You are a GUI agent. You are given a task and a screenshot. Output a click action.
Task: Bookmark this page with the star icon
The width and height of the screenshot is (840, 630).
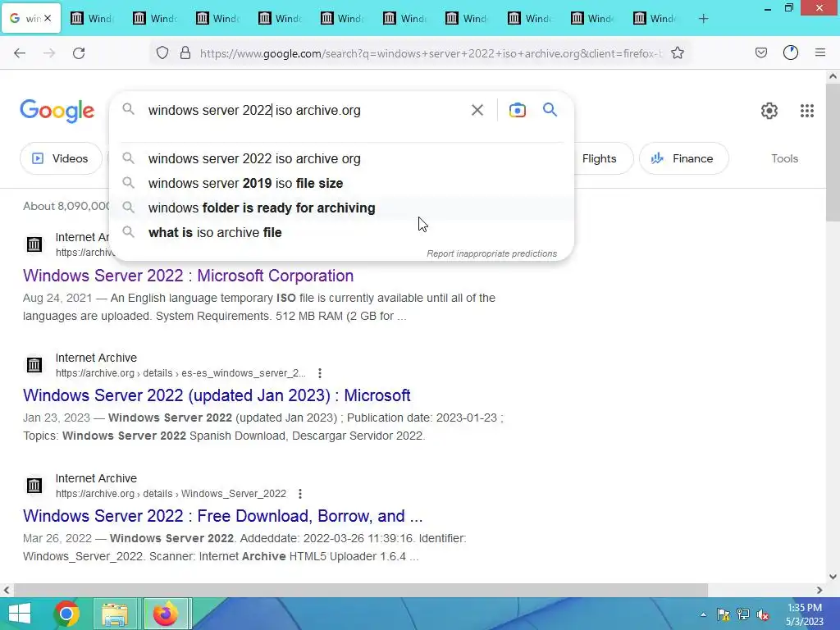pos(678,53)
